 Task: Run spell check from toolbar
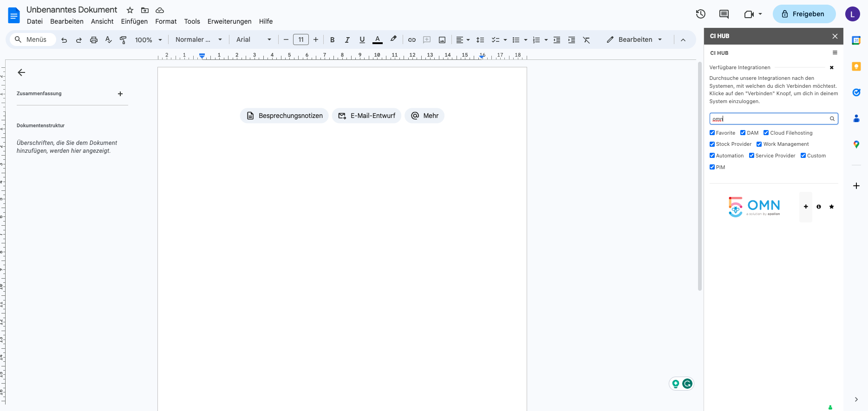tap(109, 40)
